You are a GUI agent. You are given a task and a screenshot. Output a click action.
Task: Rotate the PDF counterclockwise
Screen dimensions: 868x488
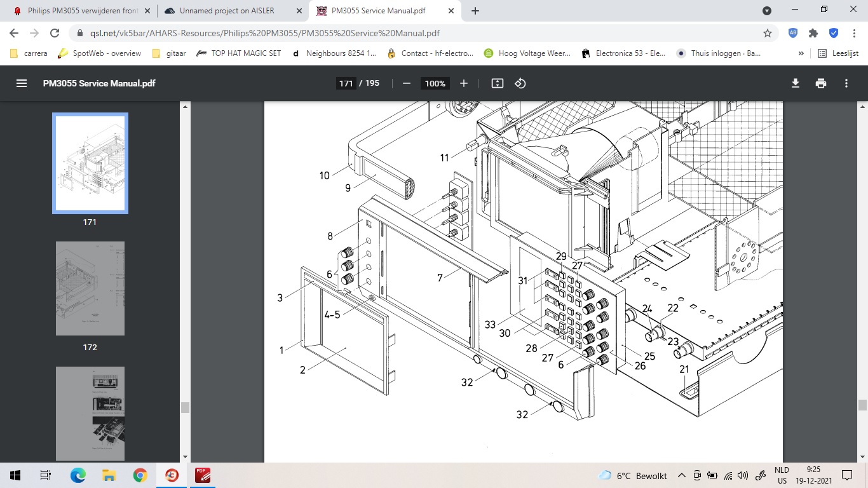tap(520, 83)
